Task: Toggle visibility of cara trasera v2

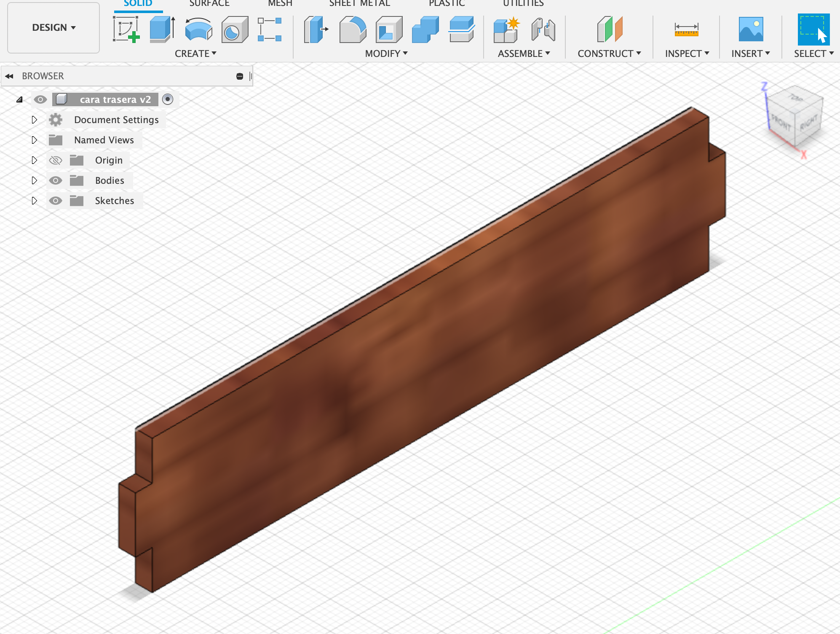Action: (39, 99)
